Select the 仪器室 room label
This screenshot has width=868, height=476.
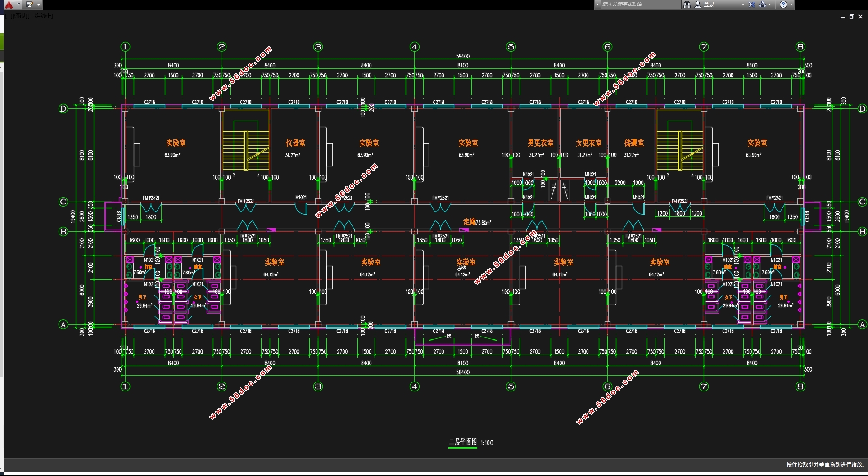tap(295, 143)
